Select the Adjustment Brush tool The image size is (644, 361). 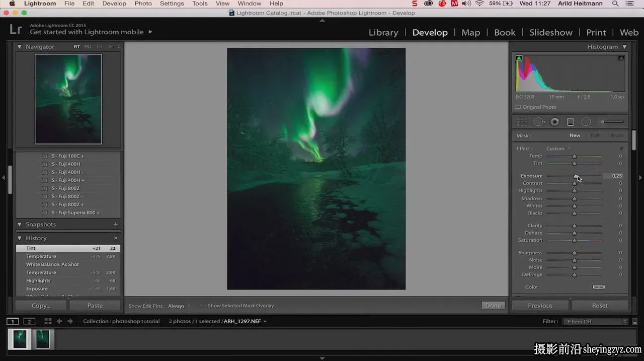611,122
